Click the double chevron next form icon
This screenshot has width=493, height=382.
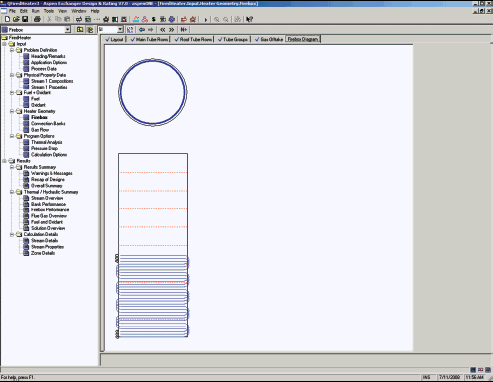pyautogui.click(x=171, y=30)
